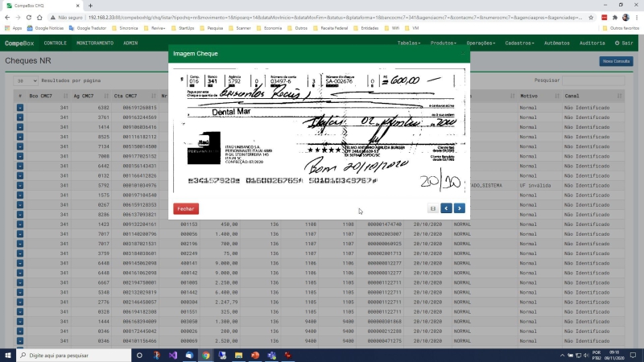
Task: Show the next cheque image
Action: [459, 208]
